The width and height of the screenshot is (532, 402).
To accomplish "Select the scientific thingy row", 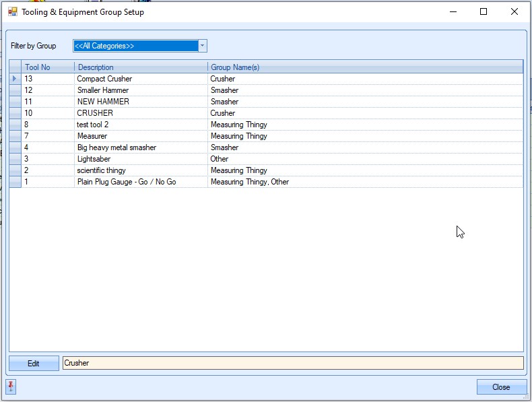I will [101, 170].
